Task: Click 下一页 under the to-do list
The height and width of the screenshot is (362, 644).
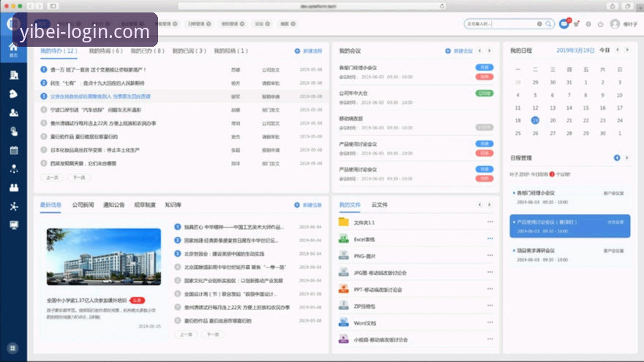Action: pyautogui.click(x=79, y=178)
